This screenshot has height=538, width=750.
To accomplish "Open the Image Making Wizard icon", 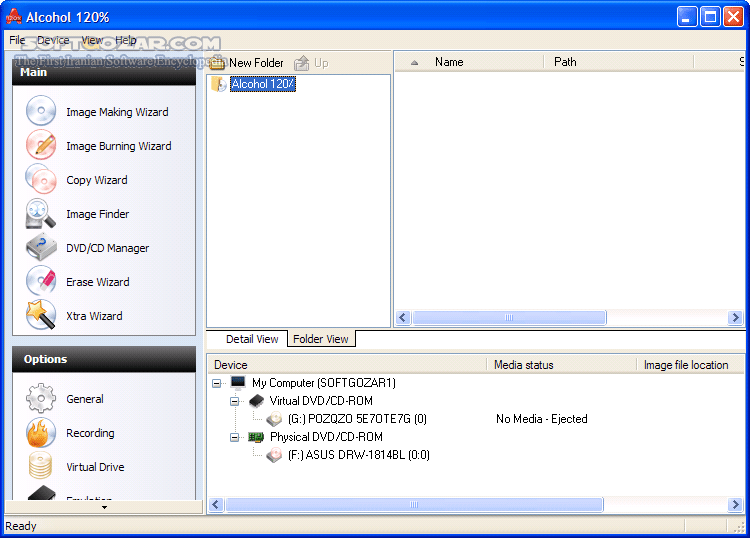I will pyautogui.click(x=41, y=112).
